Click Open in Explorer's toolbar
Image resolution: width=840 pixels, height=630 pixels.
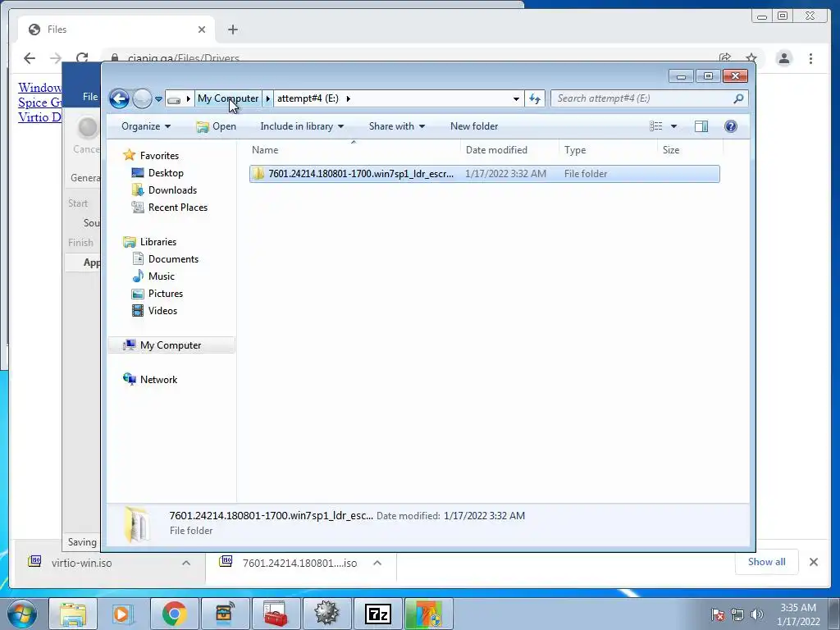(x=217, y=126)
